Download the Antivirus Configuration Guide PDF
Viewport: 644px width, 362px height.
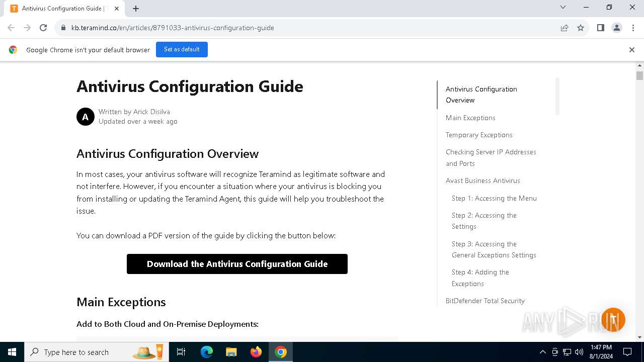237,264
